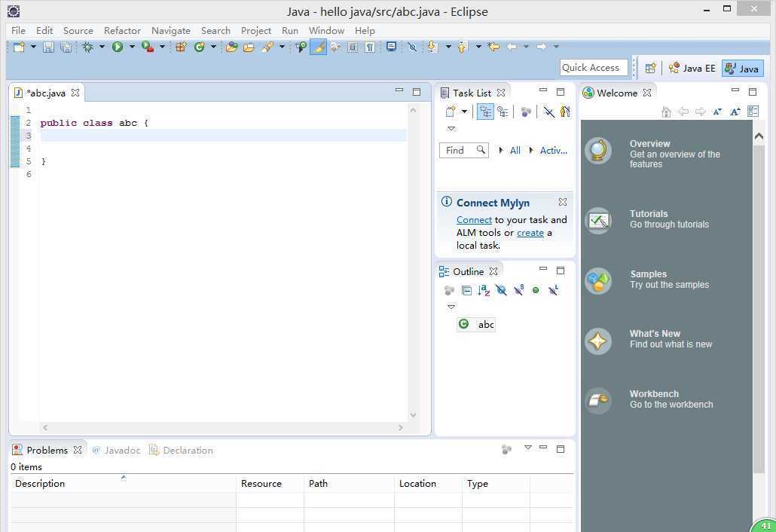776x532 pixels.
Task: Toggle Block Selection Mode icon
Action: [x=353, y=47]
